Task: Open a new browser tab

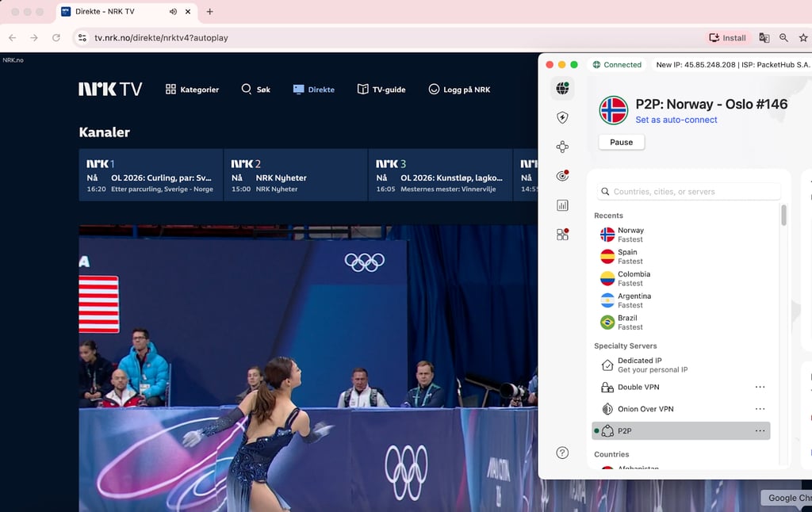Action: (x=209, y=11)
